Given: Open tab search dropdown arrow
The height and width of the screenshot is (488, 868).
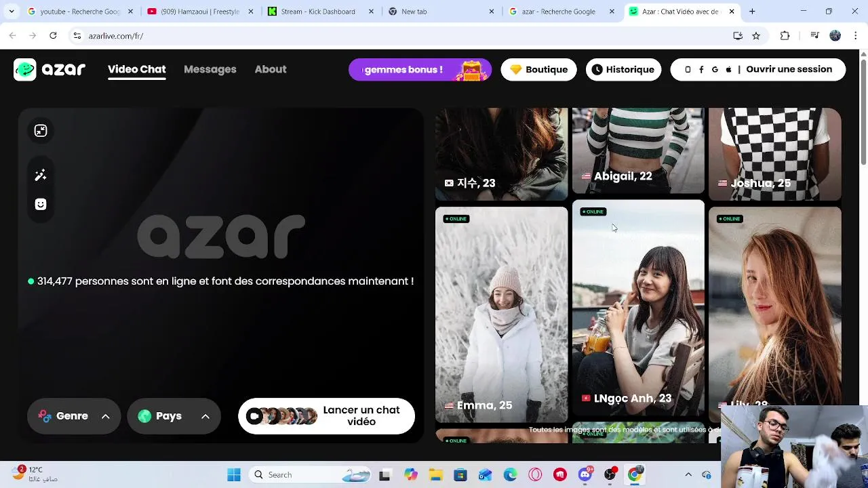Looking at the screenshot, I should click(x=12, y=12).
